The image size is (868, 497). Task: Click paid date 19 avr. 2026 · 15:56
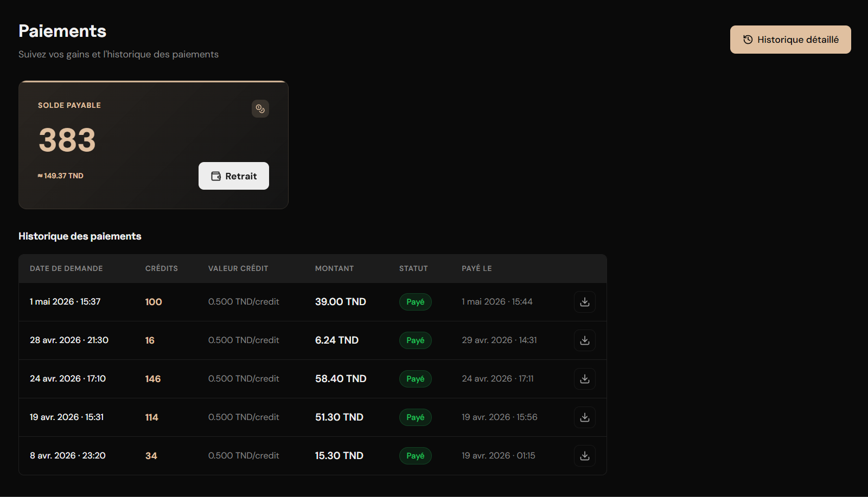(500, 417)
